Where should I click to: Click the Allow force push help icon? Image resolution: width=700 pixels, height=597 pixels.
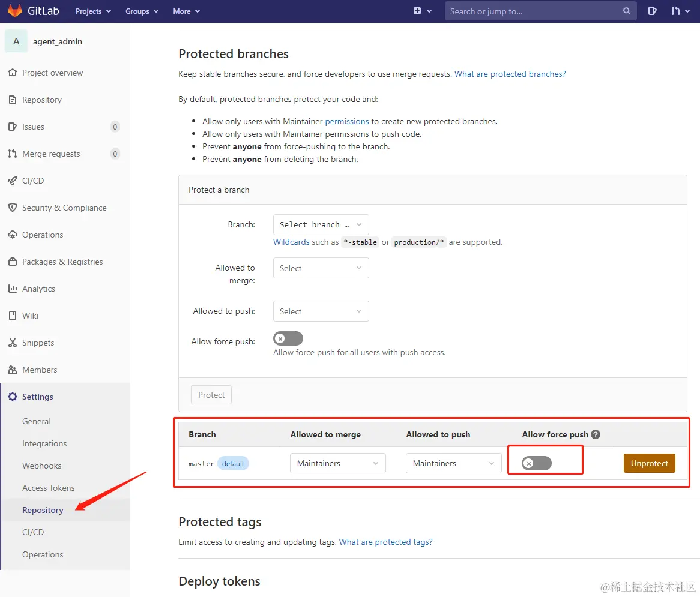point(596,434)
